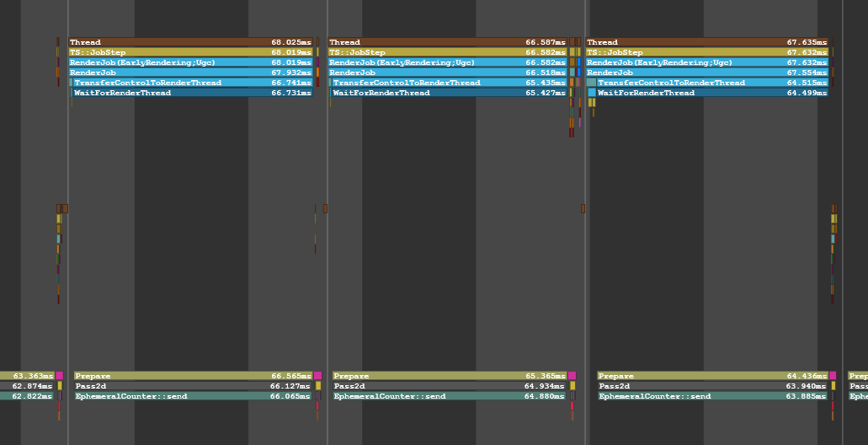This screenshot has width=868, height=445.
Task: Click yellow block after Pass2d 66.127ms zone
Action: [318, 386]
